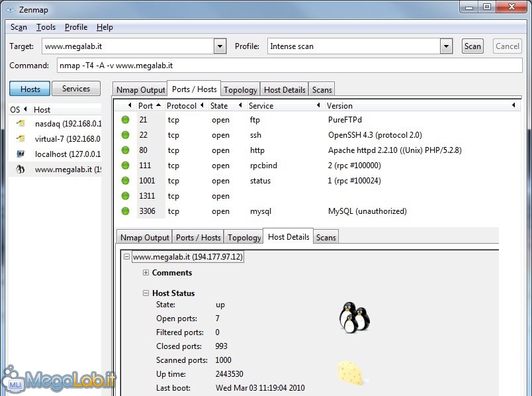Switch to lower Nmap Output tab
532x396 pixels.
144,237
